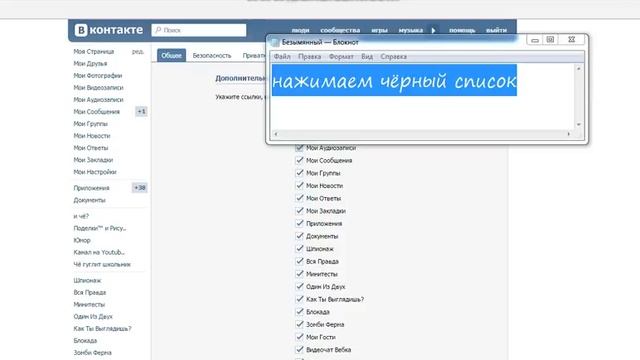Open Мои Друзья in sidebar

coord(90,64)
